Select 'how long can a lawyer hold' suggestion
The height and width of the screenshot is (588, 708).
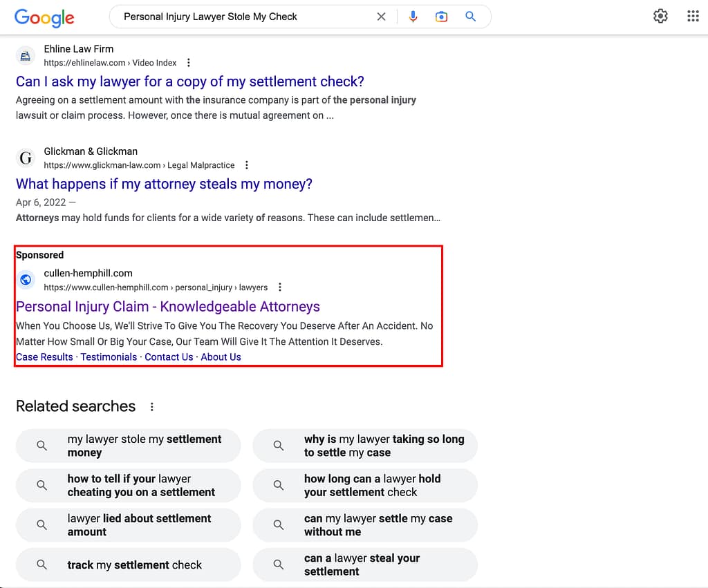click(365, 486)
